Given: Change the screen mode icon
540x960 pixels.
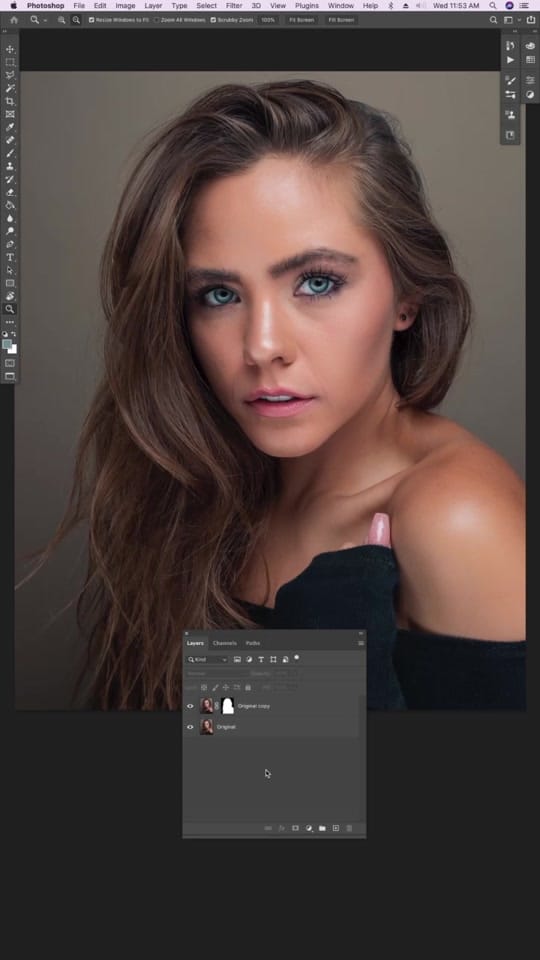Looking at the screenshot, I should [10, 377].
